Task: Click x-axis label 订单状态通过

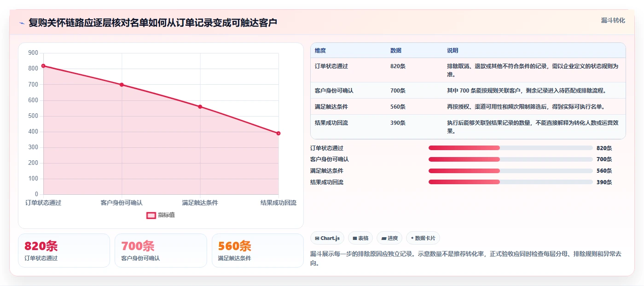Action: click(x=43, y=203)
